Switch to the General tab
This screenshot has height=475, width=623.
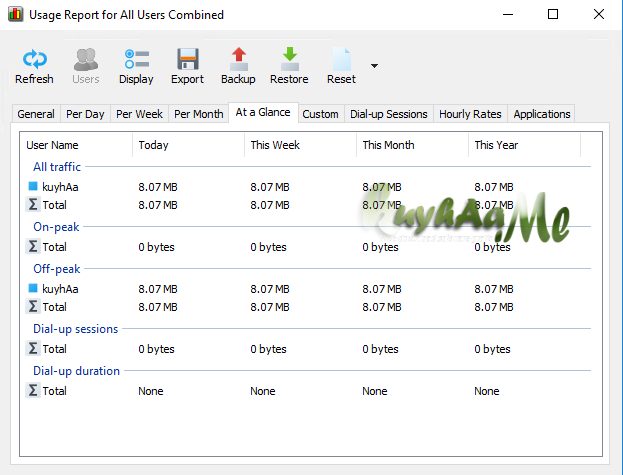pos(36,114)
